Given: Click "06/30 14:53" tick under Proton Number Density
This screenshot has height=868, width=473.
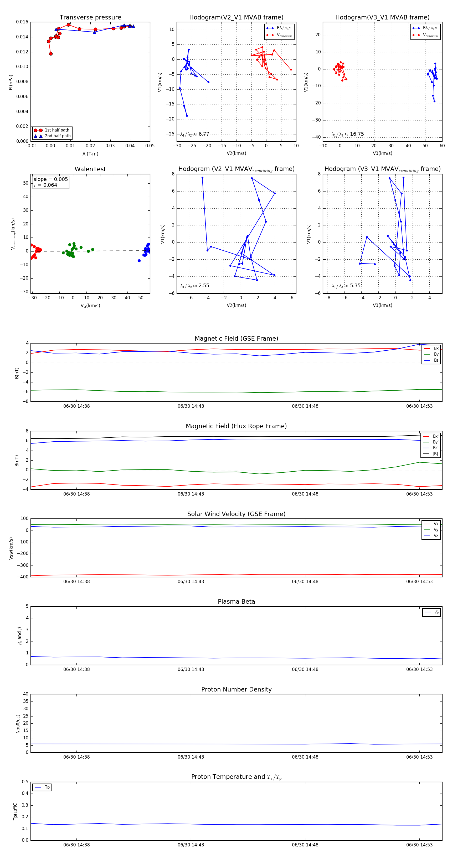Looking at the screenshot, I should click(419, 757).
